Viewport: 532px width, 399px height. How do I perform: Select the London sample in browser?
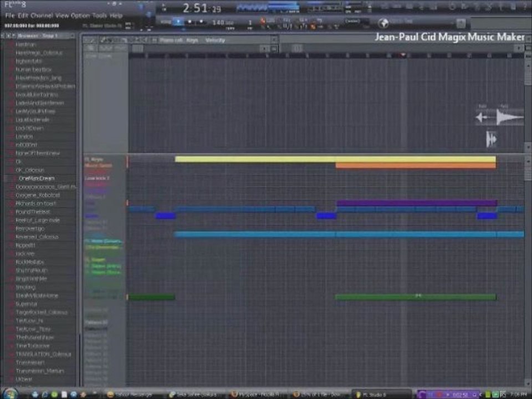[x=24, y=136]
